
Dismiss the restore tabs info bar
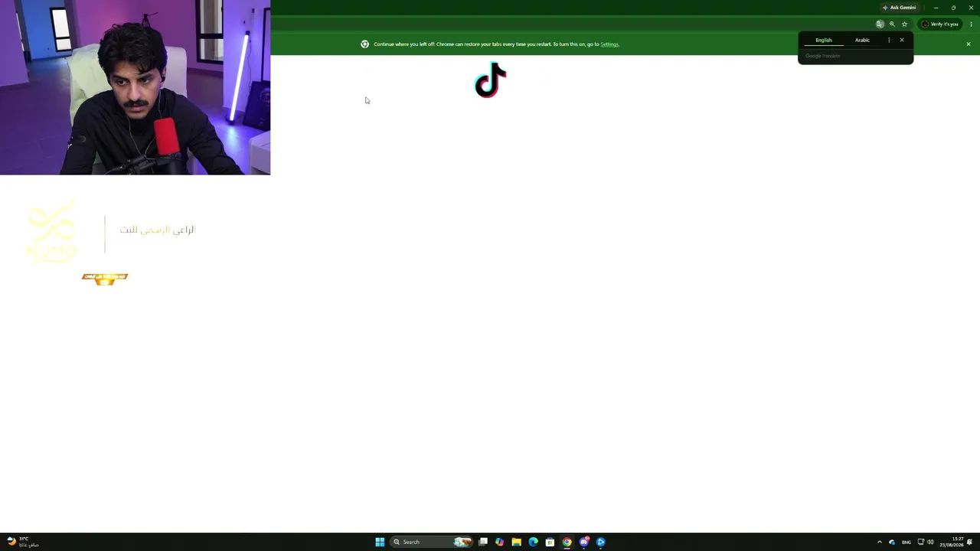[x=969, y=44]
